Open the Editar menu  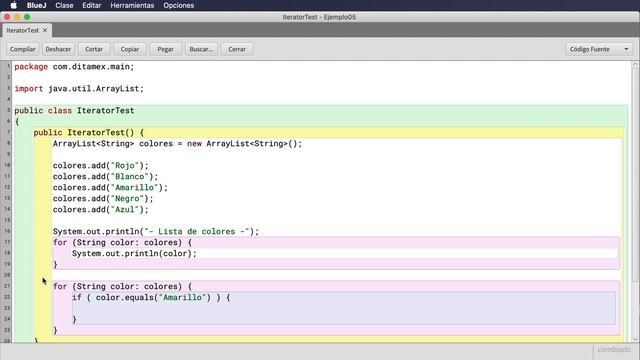[91, 5]
